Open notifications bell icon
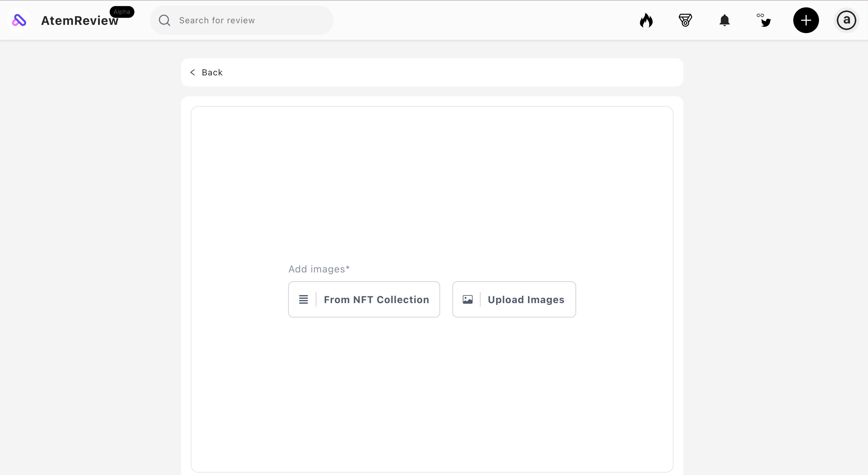Image resolution: width=868 pixels, height=475 pixels. tap(724, 20)
